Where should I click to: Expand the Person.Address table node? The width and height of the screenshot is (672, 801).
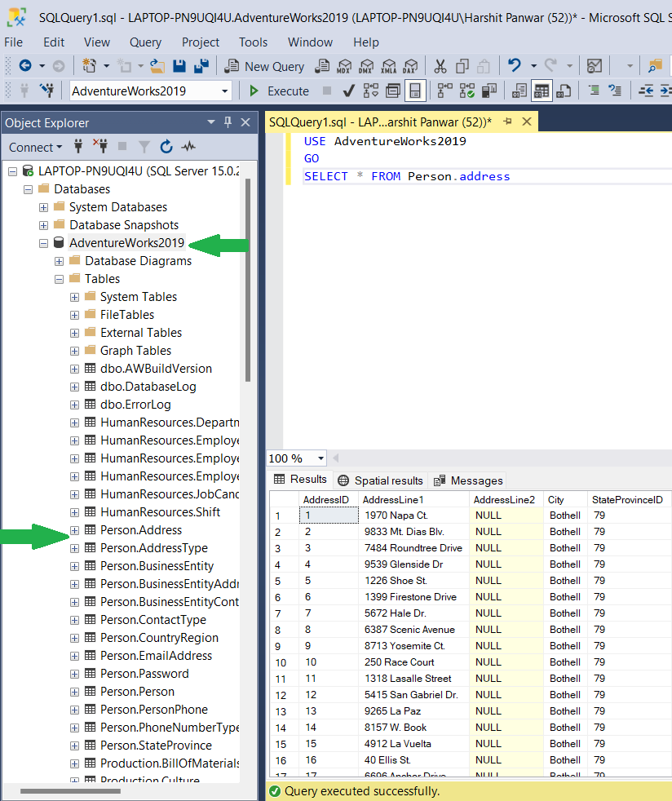tap(73, 529)
